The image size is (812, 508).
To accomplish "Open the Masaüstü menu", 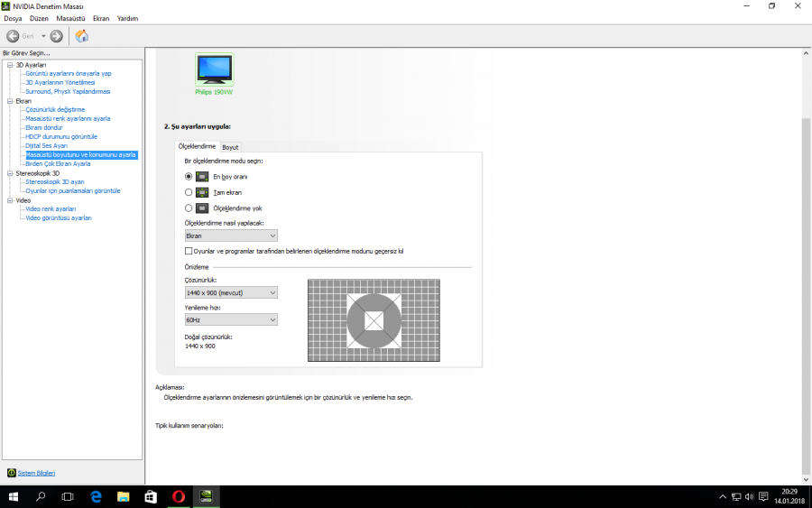I will click(70, 19).
